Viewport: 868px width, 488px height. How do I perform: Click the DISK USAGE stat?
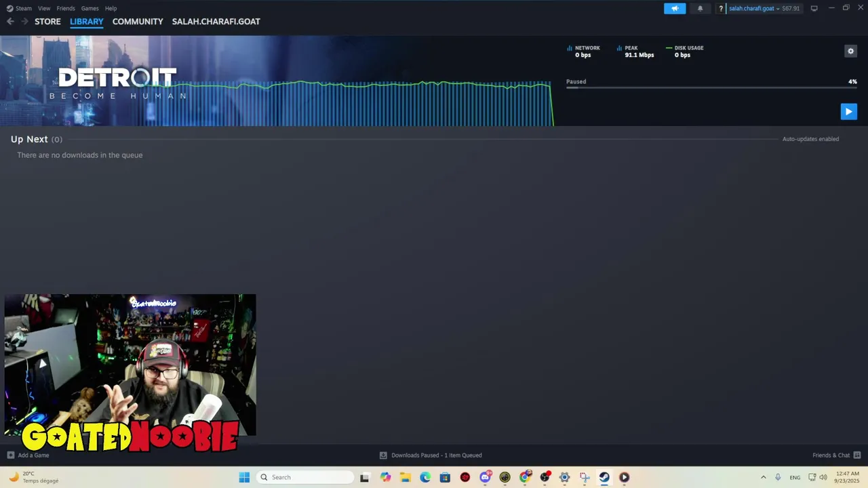(685, 52)
